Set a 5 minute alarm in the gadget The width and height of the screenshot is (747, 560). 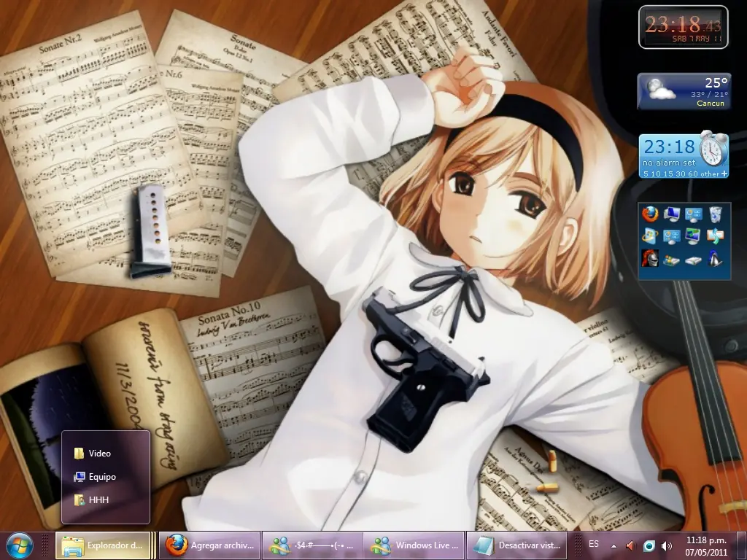646,174
